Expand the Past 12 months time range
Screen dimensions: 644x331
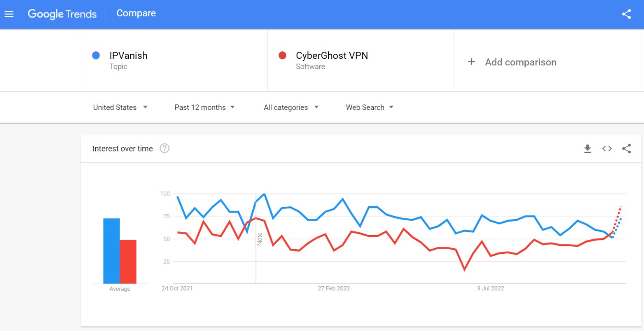click(205, 108)
